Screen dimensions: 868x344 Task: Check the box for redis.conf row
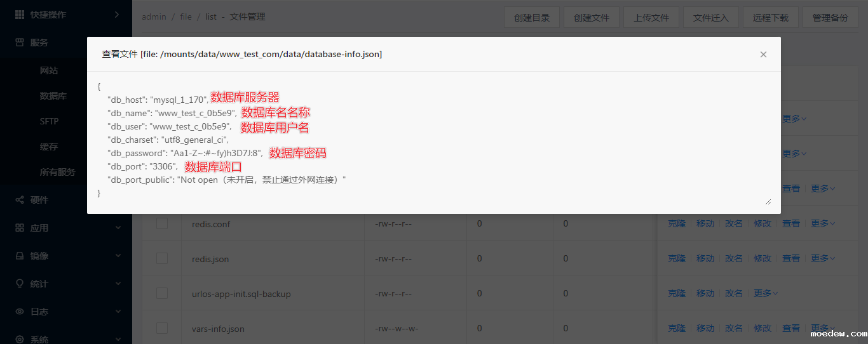[x=162, y=223]
